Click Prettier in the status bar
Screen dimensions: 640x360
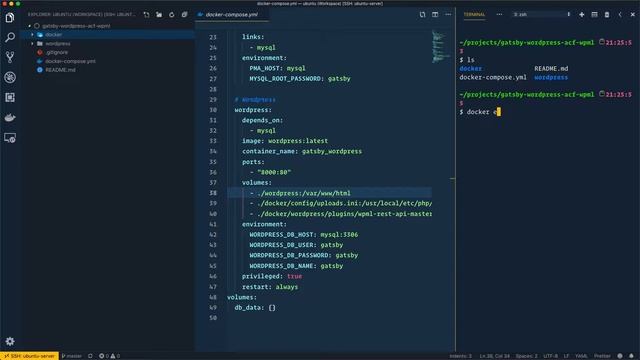602,356
